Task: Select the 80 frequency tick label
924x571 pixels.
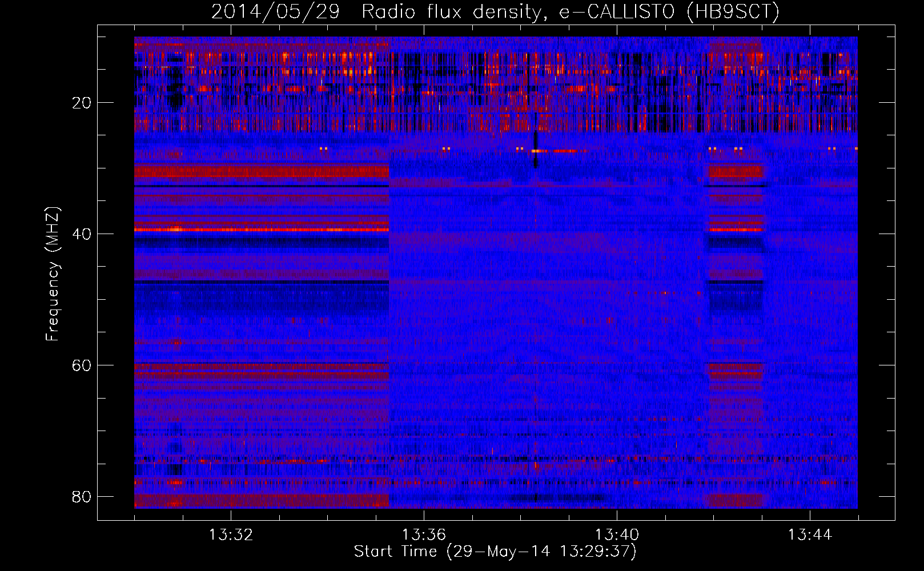Action: coord(82,497)
